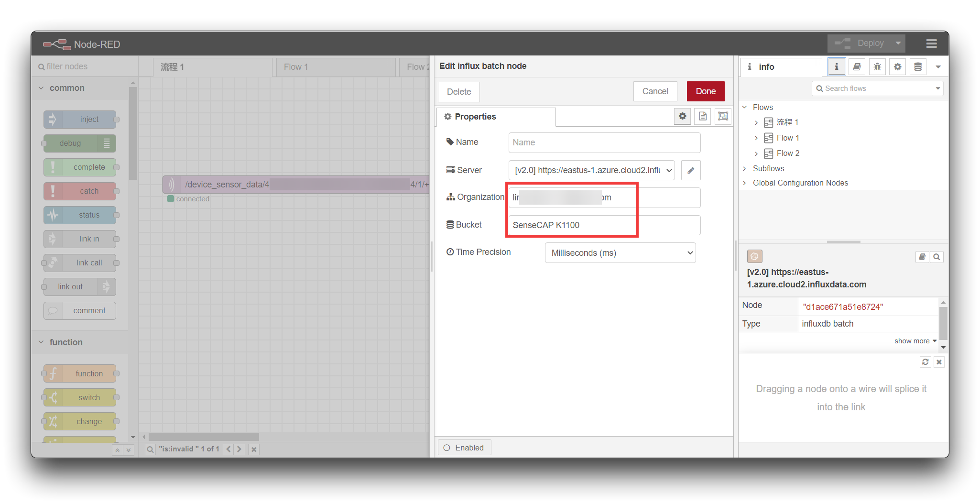Image resolution: width=980 pixels, height=504 pixels.
Task: Edit the server config with pencil
Action: tap(691, 170)
